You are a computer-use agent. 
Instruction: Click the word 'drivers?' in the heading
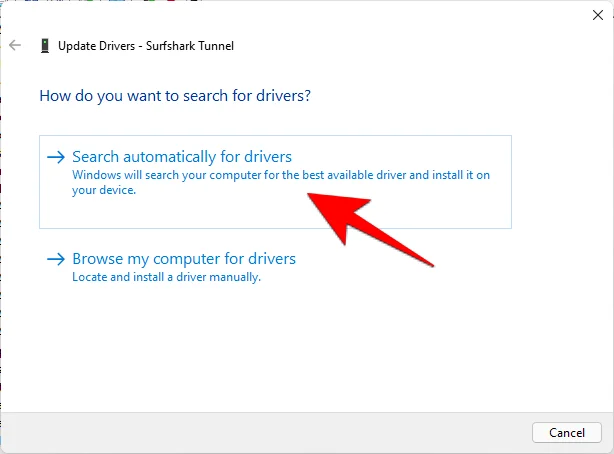[x=284, y=96]
